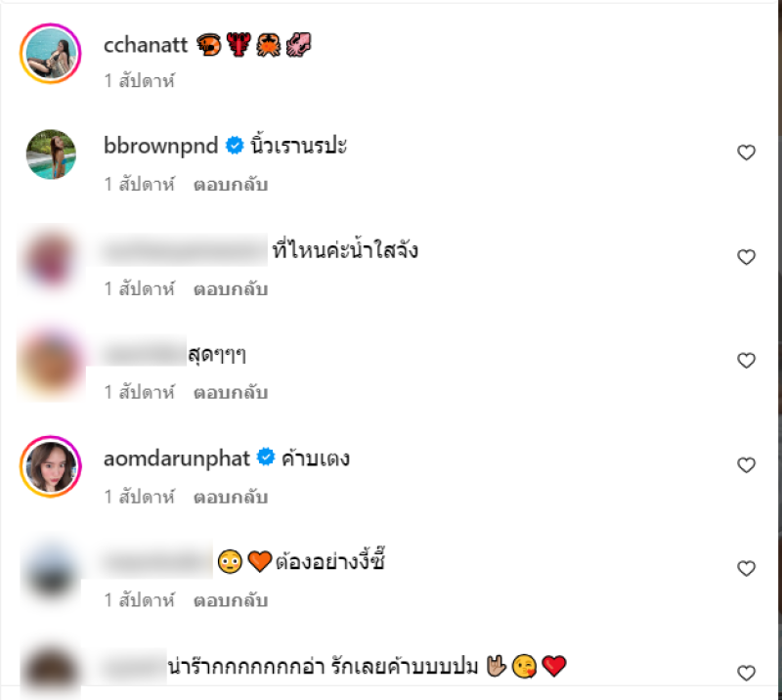Like bbrownpnd's comment with the heart
The height and width of the screenshot is (700, 782).
click(x=746, y=153)
